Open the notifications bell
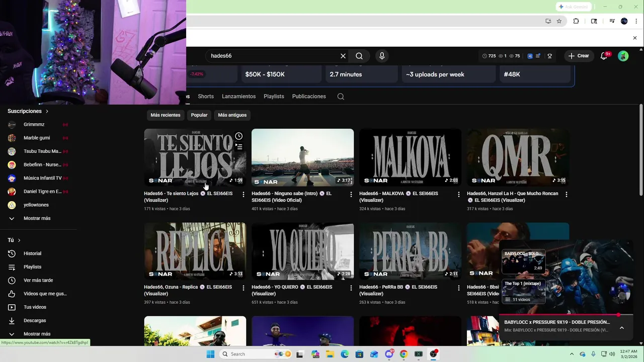Viewport: 644px width, 362px height. (x=604, y=56)
